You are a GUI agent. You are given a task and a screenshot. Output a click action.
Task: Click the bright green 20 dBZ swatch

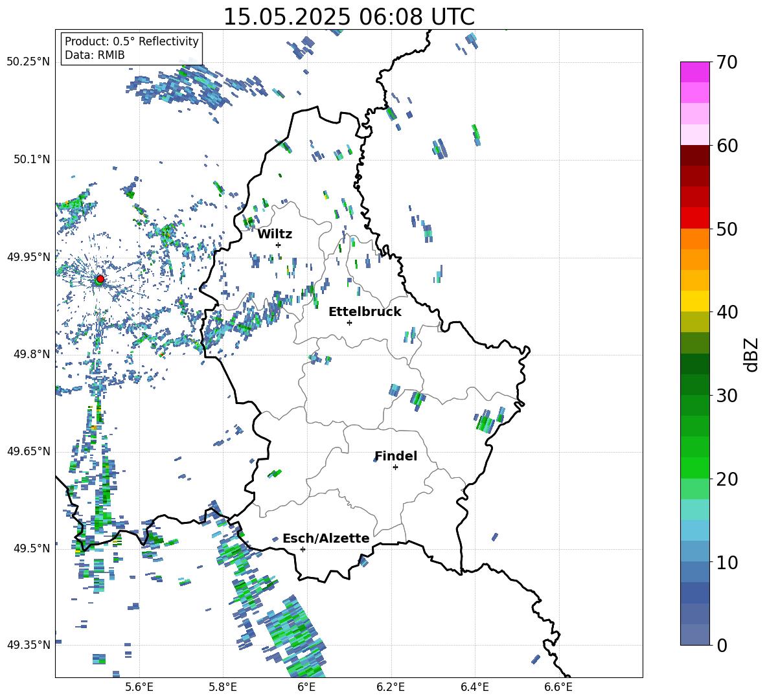pos(694,468)
